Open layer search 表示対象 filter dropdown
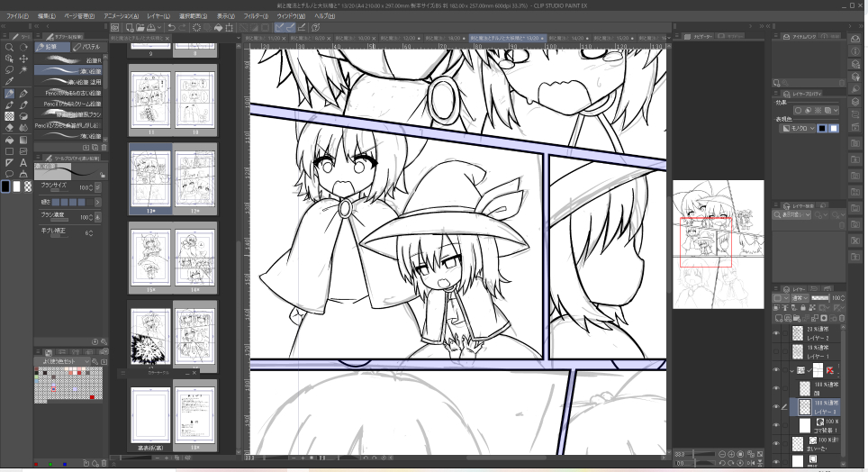This screenshot has width=868, height=472. point(792,214)
